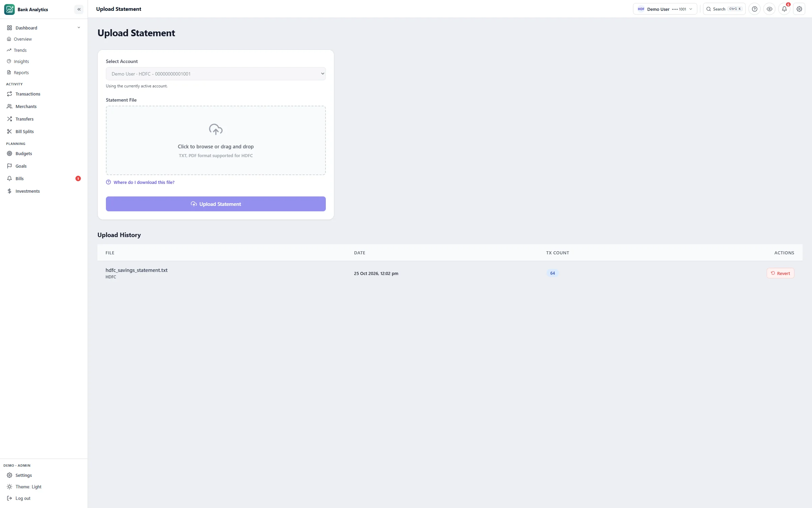Open Dashboard grid icon in sidebar
This screenshot has width=812, height=508.
[x=9, y=28]
